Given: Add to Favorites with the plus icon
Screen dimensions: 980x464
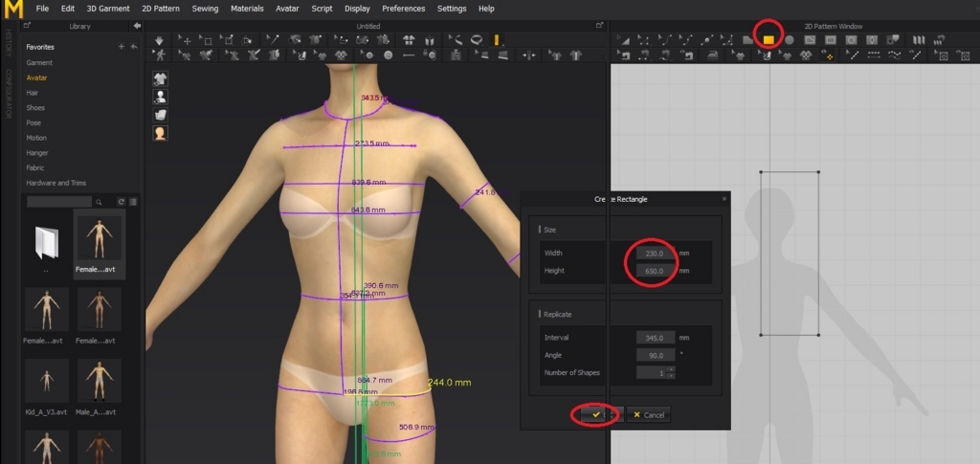Looking at the screenshot, I should [122, 47].
